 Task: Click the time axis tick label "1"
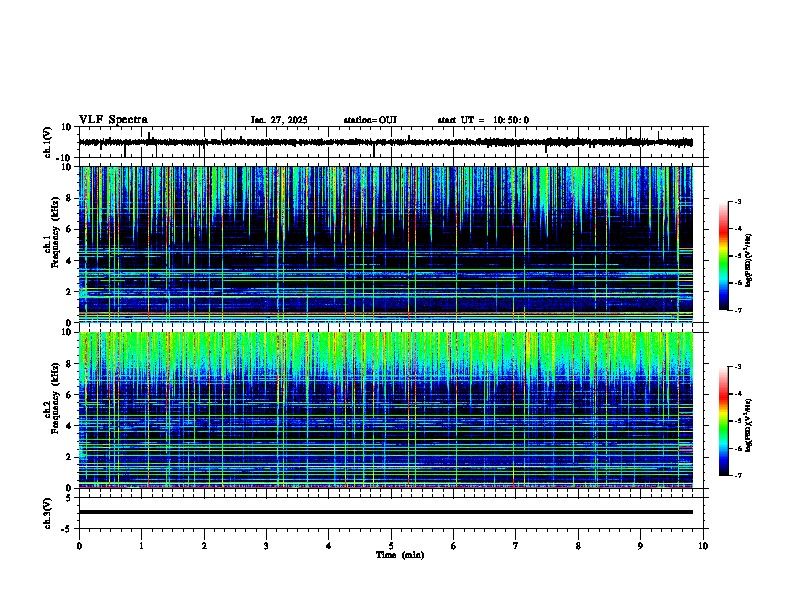click(141, 546)
